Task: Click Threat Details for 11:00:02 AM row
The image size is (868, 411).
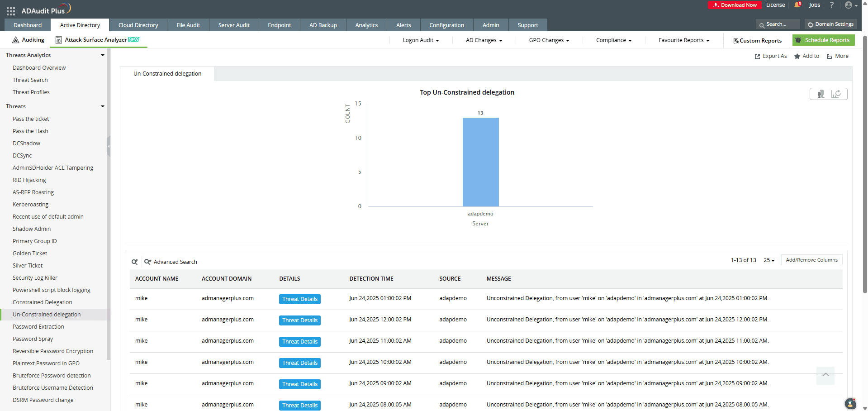Action: pyautogui.click(x=300, y=342)
